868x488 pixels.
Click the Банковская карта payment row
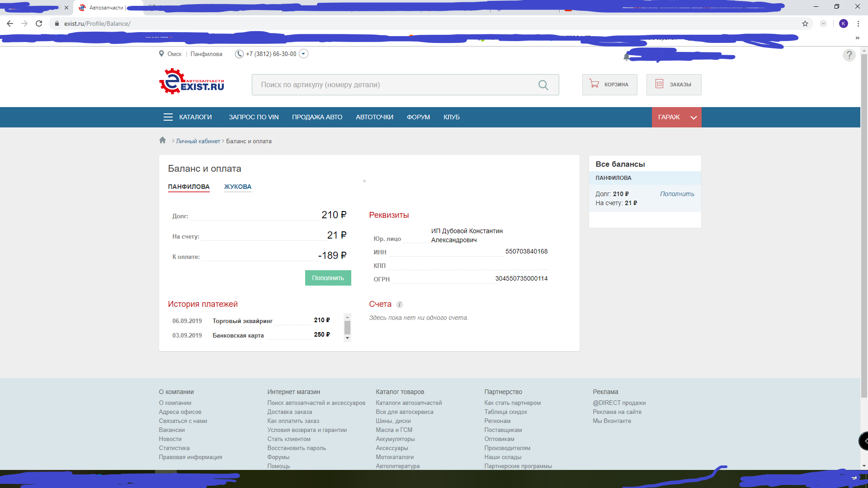251,335
